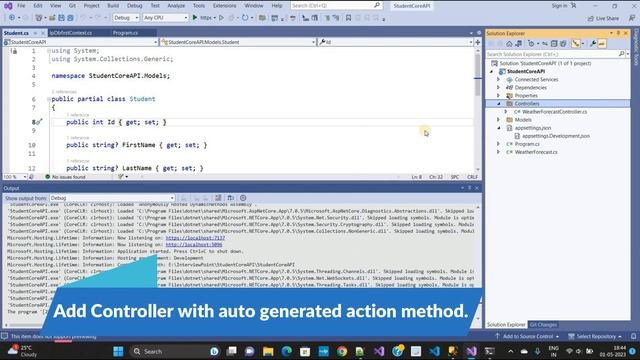Expand the Program.cs node arrow
Screen dimensions: 640x360
tap(498, 144)
